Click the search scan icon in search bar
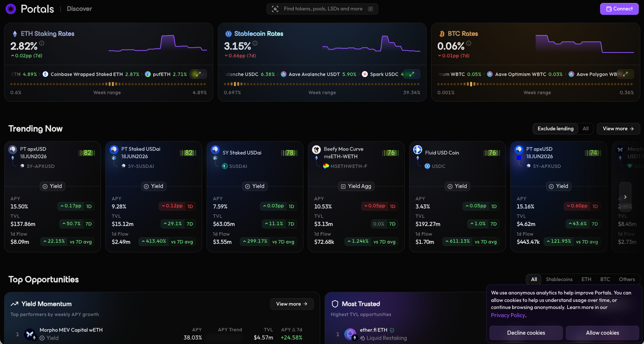 (275, 9)
